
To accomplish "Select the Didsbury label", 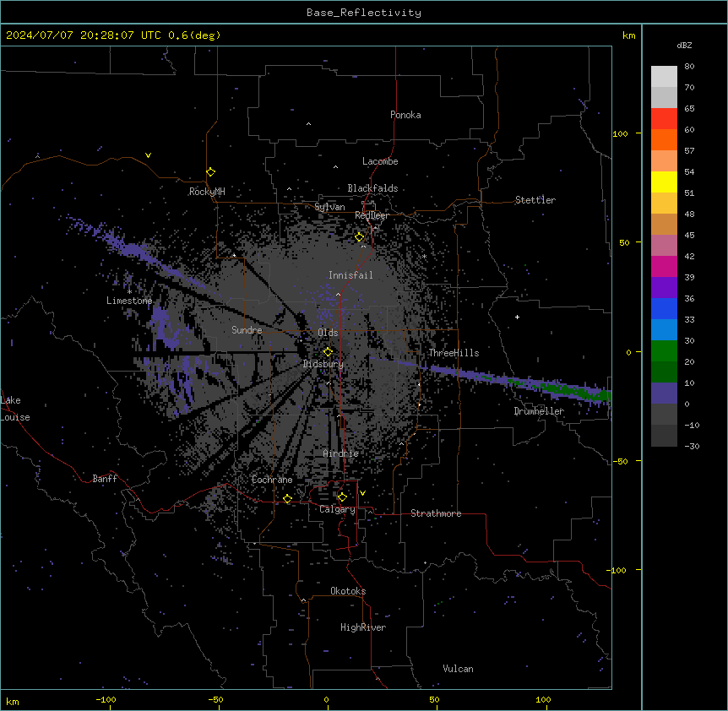I will click(x=323, y=364).
